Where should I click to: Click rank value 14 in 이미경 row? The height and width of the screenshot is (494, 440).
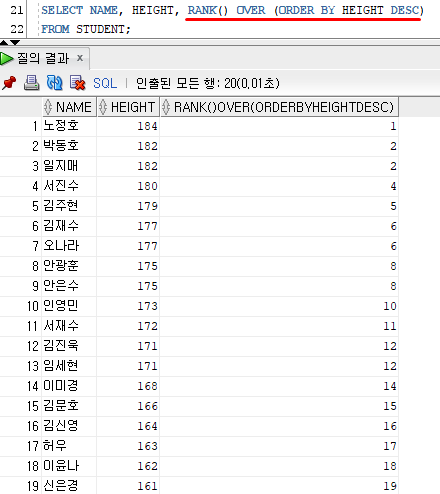point(390,386)
